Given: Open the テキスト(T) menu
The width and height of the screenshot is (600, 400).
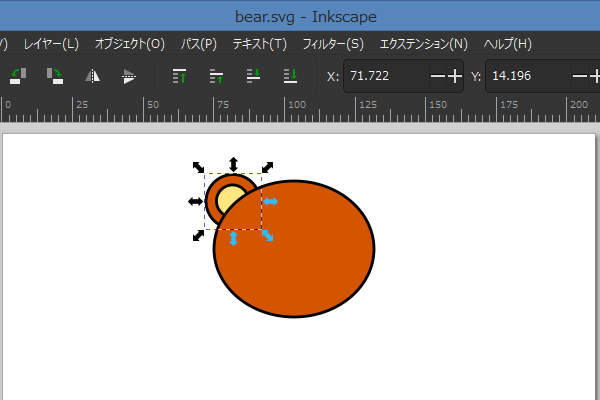Looking at the screenshot, I should pos(259,44).
